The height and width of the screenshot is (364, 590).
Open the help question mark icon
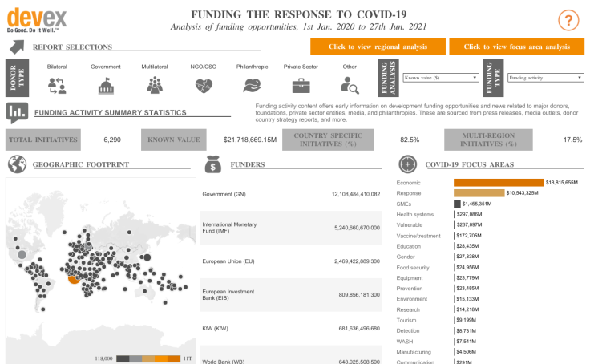tap(568, 20)
